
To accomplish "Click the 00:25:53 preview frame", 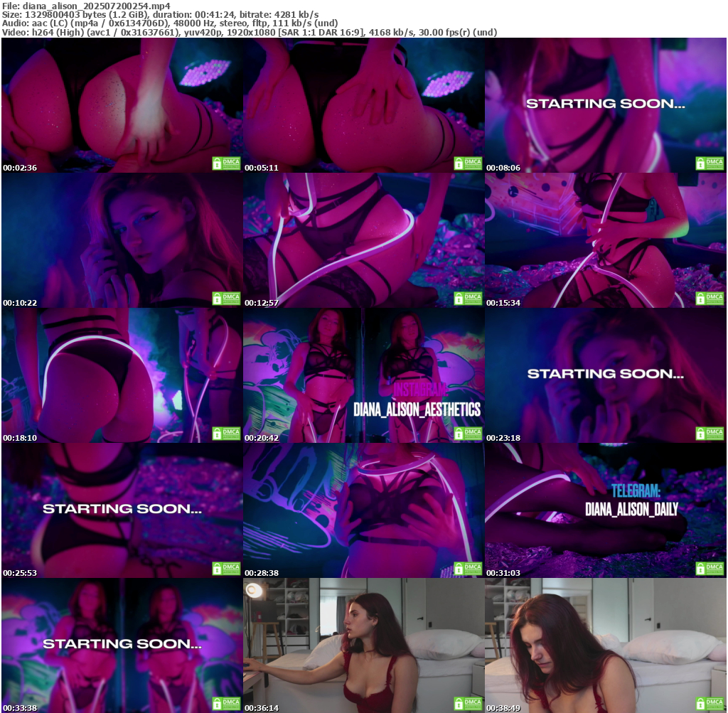I will 122,510.
